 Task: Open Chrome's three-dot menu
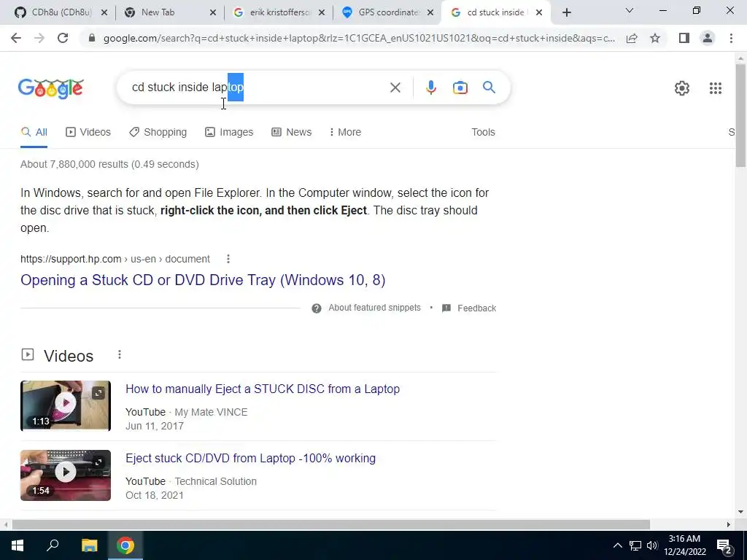pyautogui.click(x=731, y=38)
